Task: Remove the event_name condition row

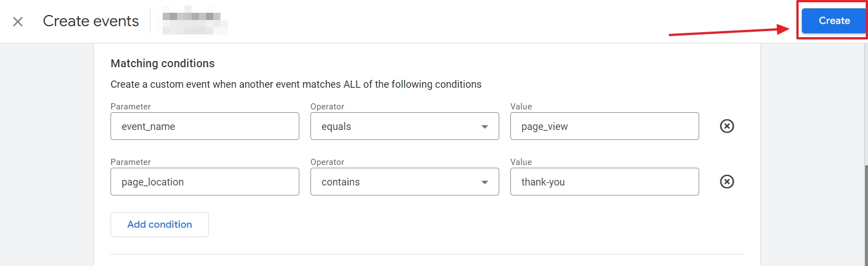Action: (727, 126)
